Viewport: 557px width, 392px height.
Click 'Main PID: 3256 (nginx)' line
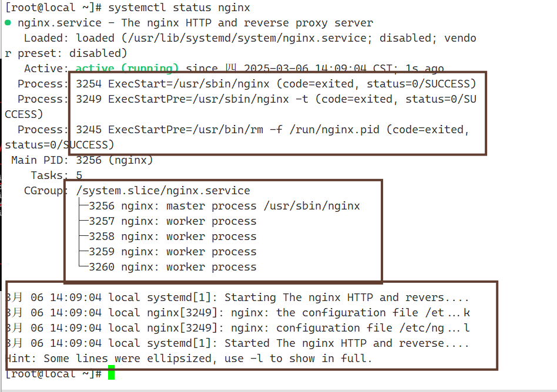click(82, 160)
